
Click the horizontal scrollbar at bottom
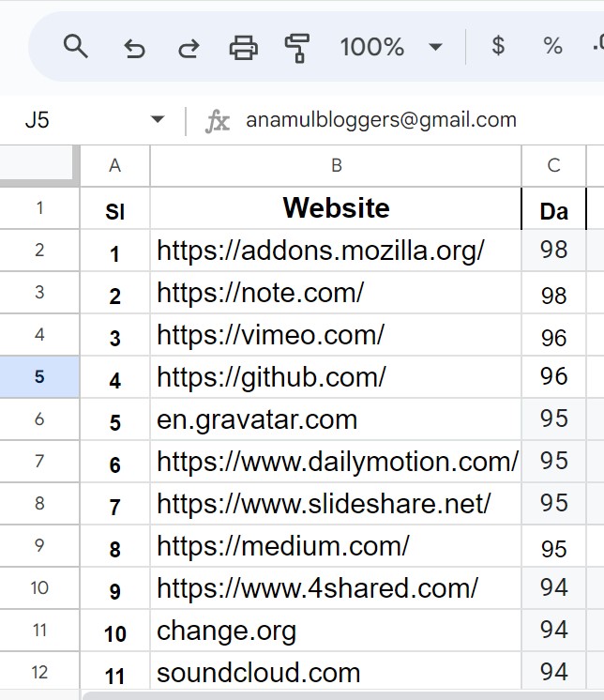[x=338, y=695]
